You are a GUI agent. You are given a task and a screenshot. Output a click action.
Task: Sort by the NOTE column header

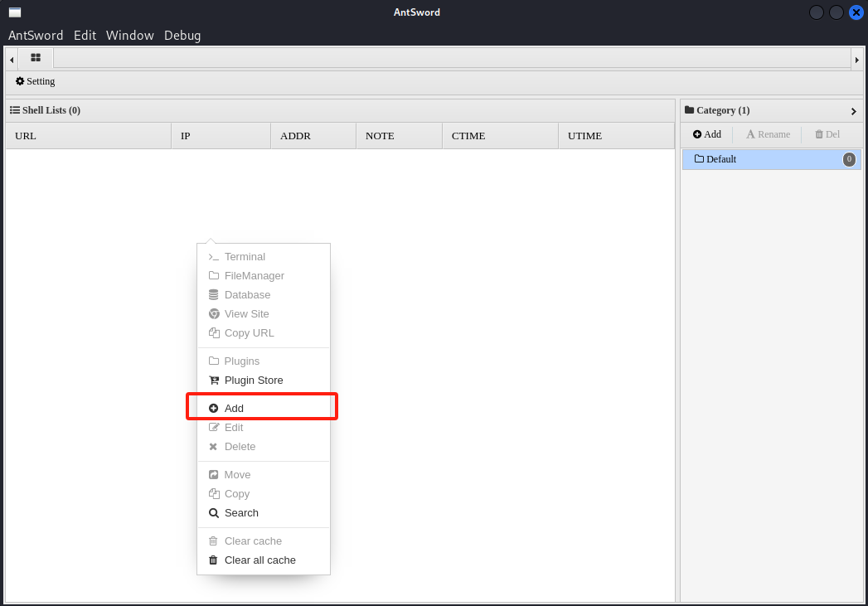(x=399, y=136)
